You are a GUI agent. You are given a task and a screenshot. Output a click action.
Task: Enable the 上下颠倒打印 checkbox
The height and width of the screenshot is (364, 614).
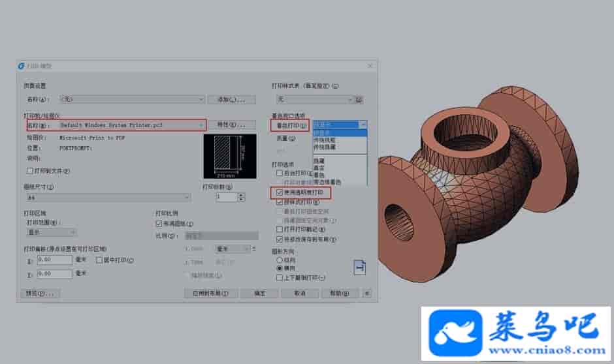coord(279,278)
